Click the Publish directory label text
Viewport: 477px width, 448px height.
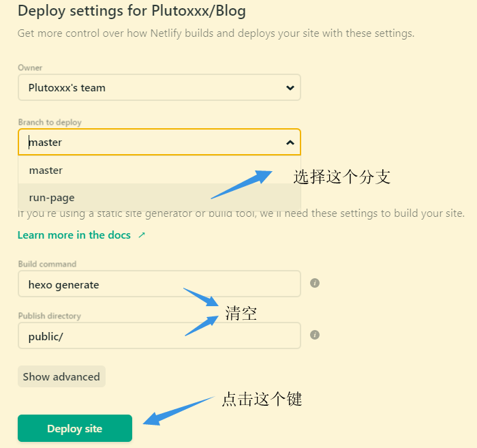click(49, 316)
